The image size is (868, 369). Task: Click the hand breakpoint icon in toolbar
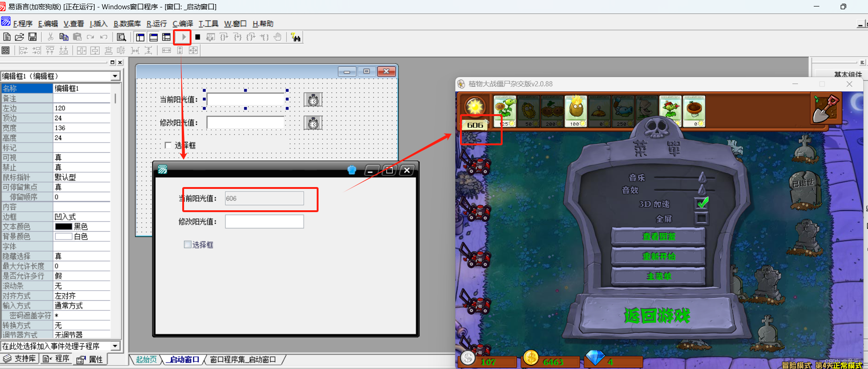[x=277, y=37]
